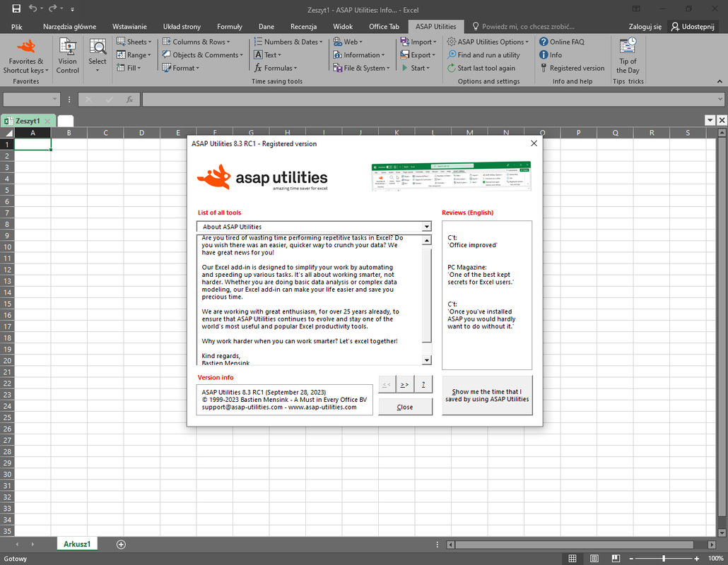The image size is (728, 565).
Task: Select the Arkusz1 sheet tab
Action: click(x=77, y=544)
